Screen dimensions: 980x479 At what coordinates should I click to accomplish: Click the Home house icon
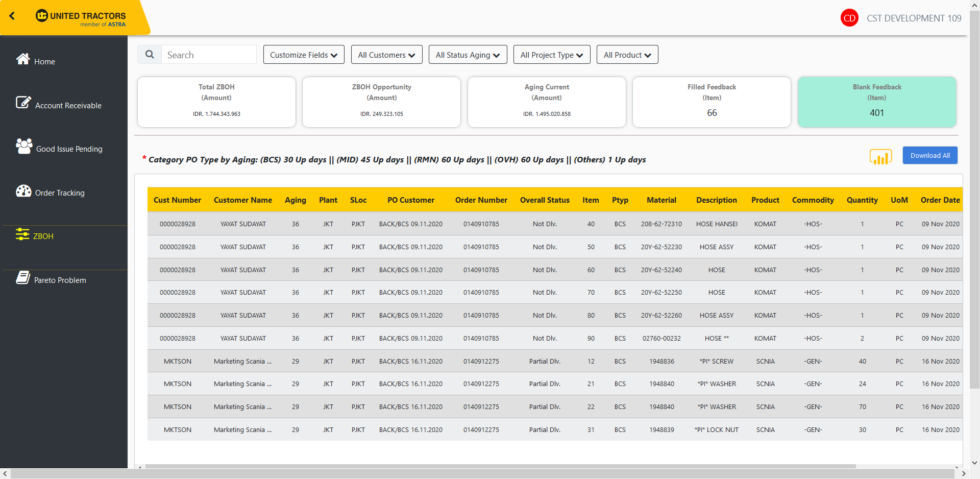click(23, 59)
